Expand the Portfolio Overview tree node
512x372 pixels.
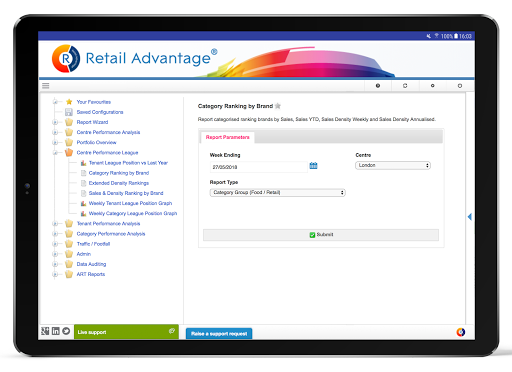point(55,143)
